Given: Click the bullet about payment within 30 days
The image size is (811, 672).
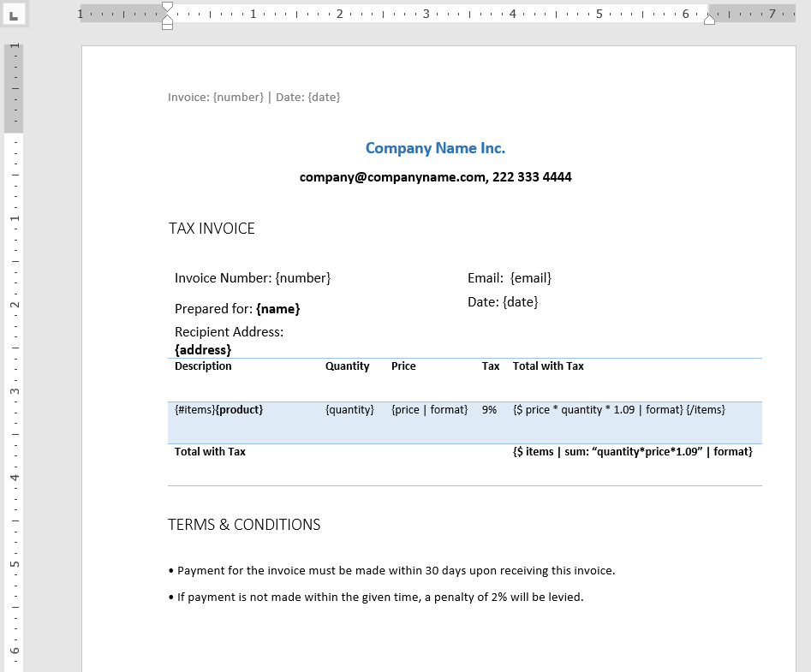Looking at the screenshot, I should pyautogui.click(x=391, y=571).
